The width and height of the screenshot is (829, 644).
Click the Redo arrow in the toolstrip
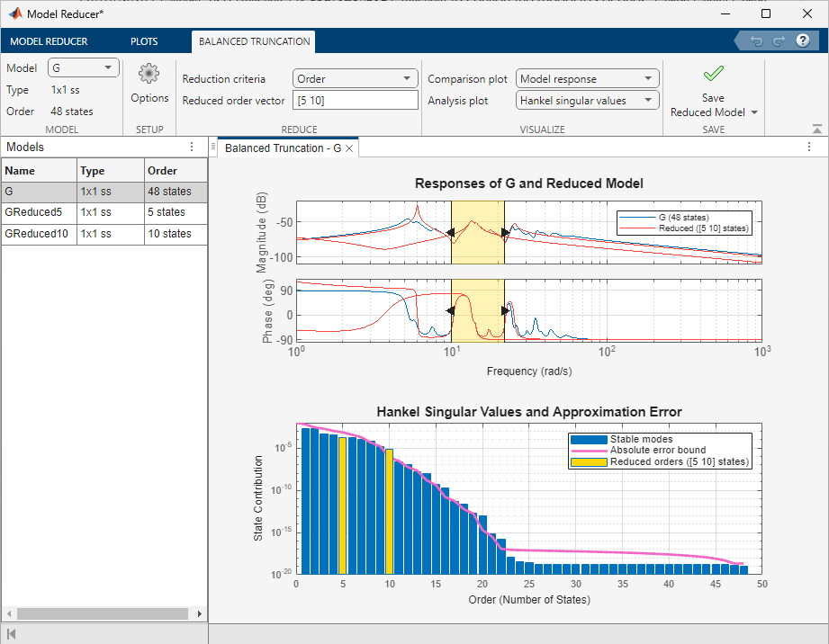click(779, 41)
